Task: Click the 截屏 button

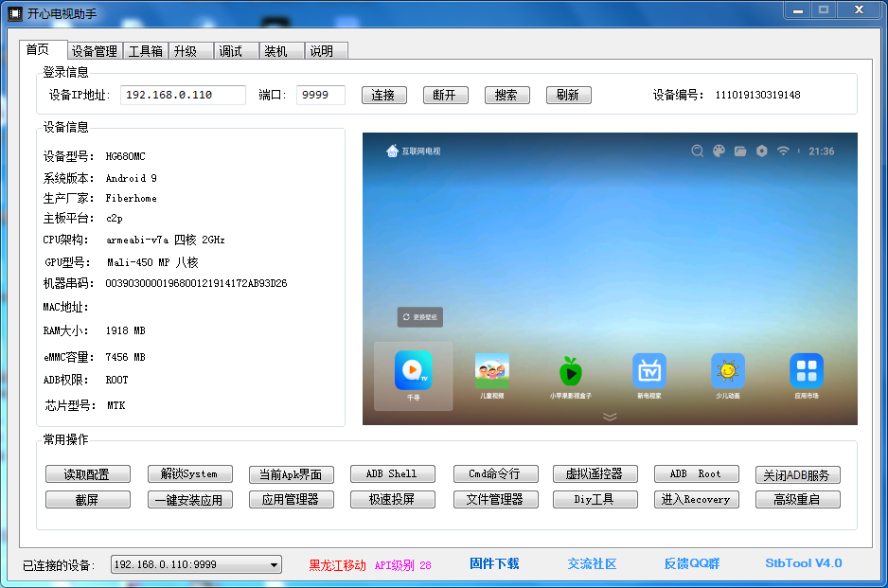Action: click(x=88, y=500)
